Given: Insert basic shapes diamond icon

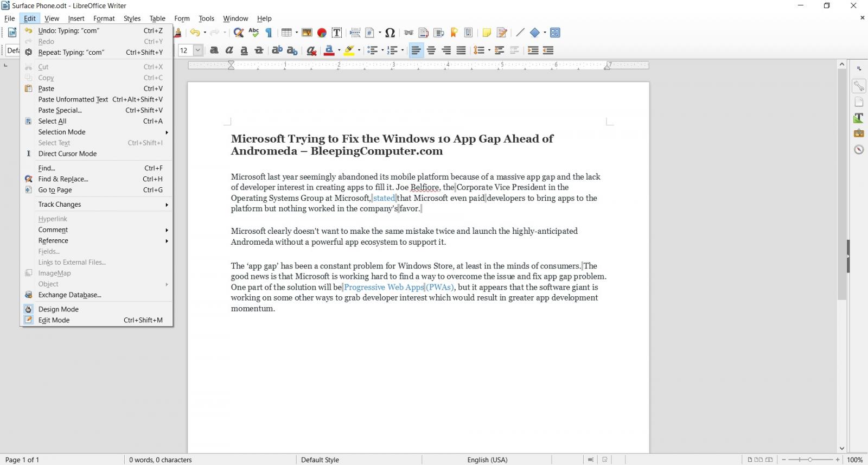Looking at the screenshot, I should pos(535,33).
